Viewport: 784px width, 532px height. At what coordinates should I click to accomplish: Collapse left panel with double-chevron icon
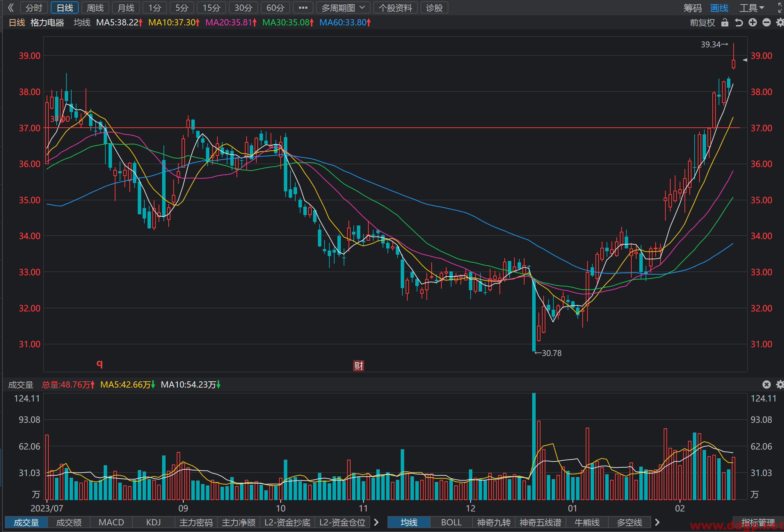pyautogui.click(x=11, y=8)
